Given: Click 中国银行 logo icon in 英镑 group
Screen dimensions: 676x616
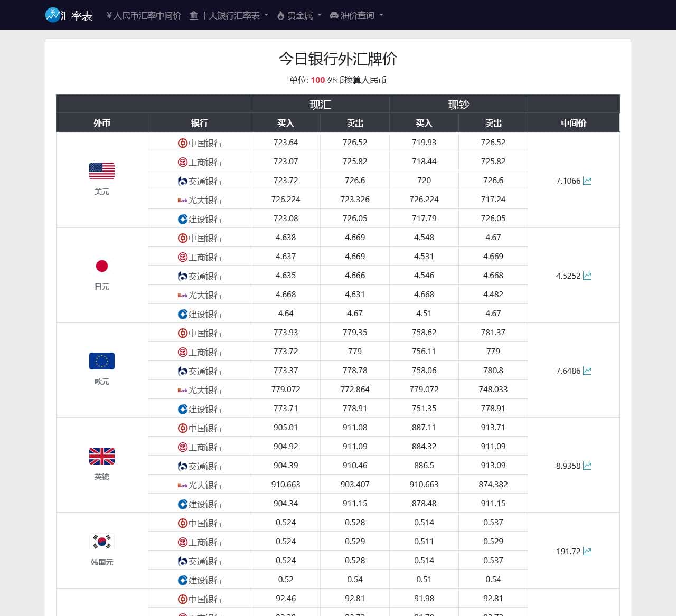Looking at the screenshot, I should (183, 428).
